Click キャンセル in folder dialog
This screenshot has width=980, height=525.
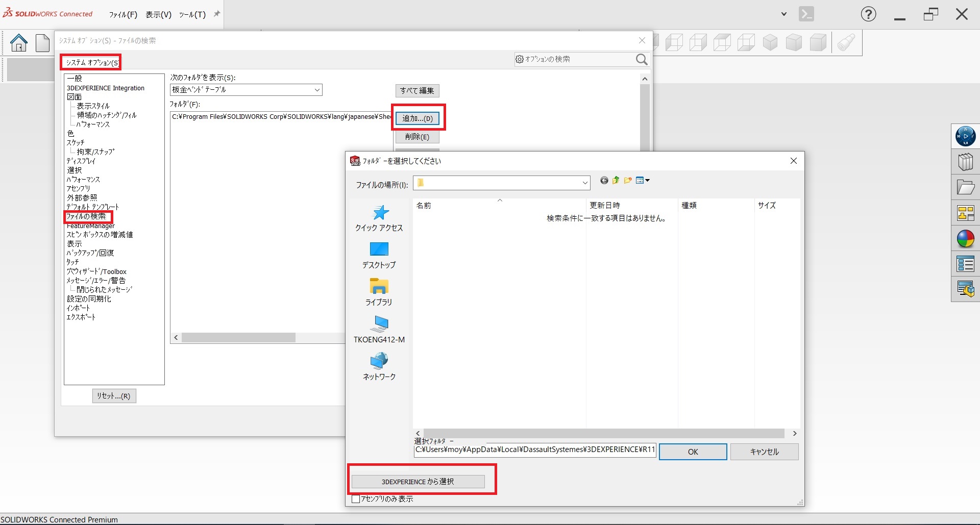point(764,452)
